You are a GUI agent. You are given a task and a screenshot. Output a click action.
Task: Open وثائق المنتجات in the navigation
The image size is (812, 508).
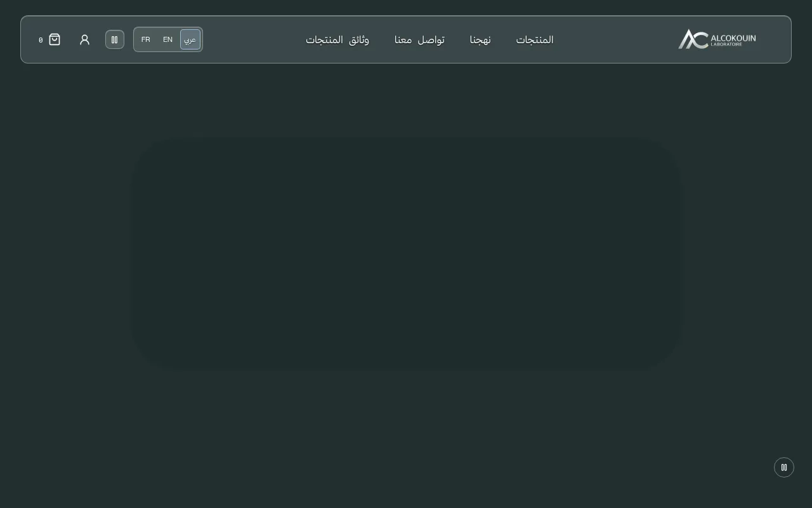(337, 39)
